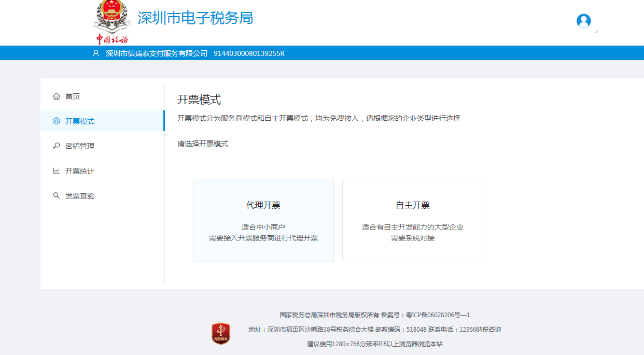The height and width of the screenshot is (355, 644).
Task: Click the key icon for 密钥管理
Action: (57, 146)
